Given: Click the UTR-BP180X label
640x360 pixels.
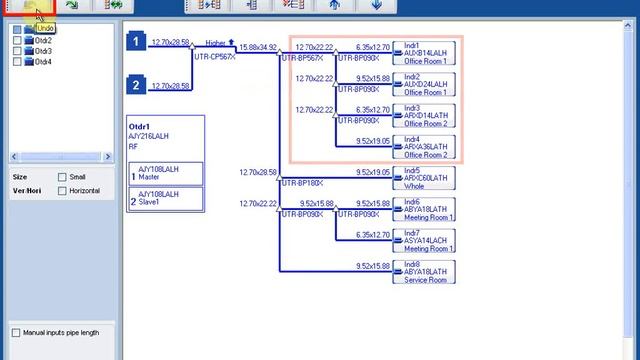Looking at the screenshot, I should (x=302, y=183).
